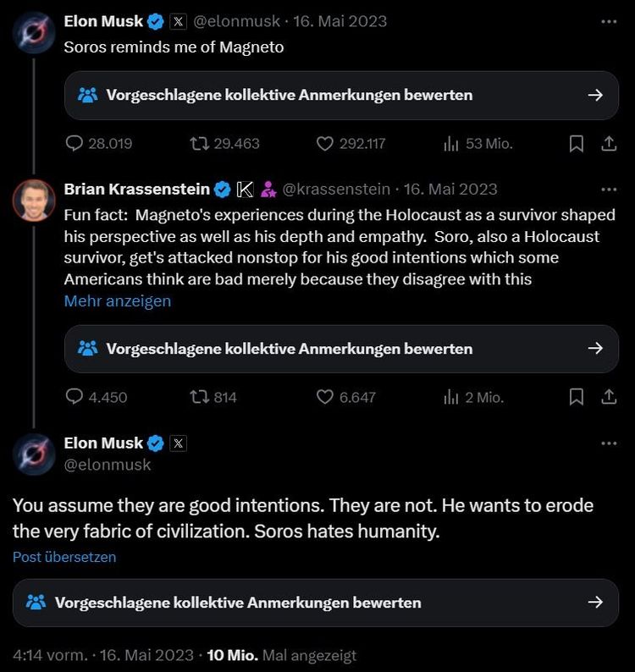Share Brian Krassenstein's post
The height and width of the screenshot is (672, 635).
click(x=609, y=397)
